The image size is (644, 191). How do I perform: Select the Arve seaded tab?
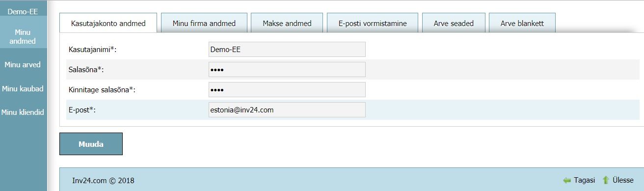click(x=454, y=23)
